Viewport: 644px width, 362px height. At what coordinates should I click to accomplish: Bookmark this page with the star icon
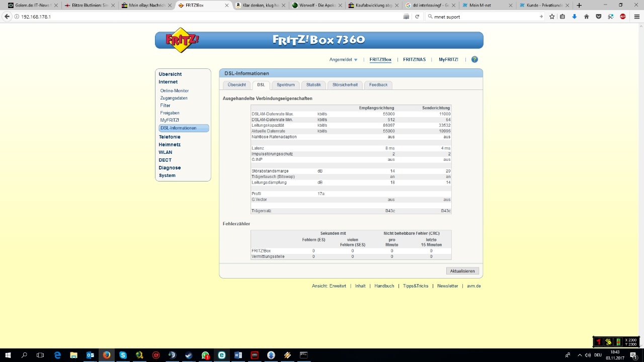552,17
